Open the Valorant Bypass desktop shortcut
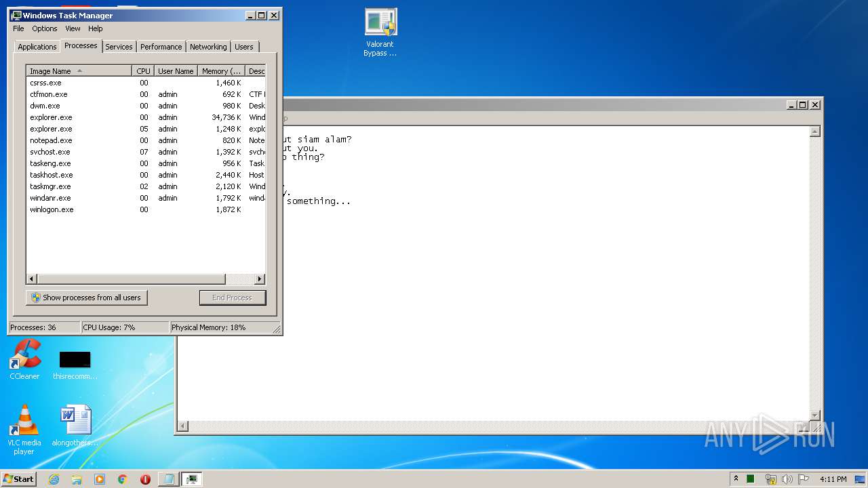The height and width of the screenshot is (488, 868). [380, 32]
